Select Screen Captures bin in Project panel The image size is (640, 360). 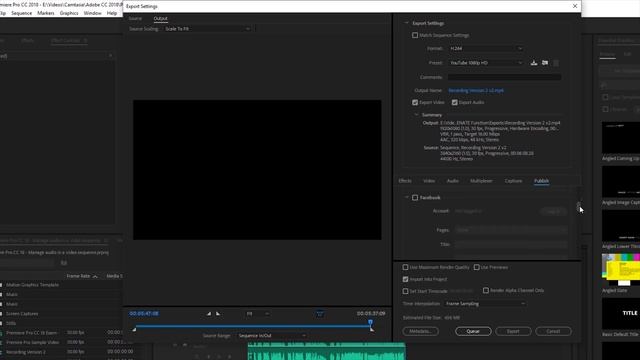pos(22,314)
